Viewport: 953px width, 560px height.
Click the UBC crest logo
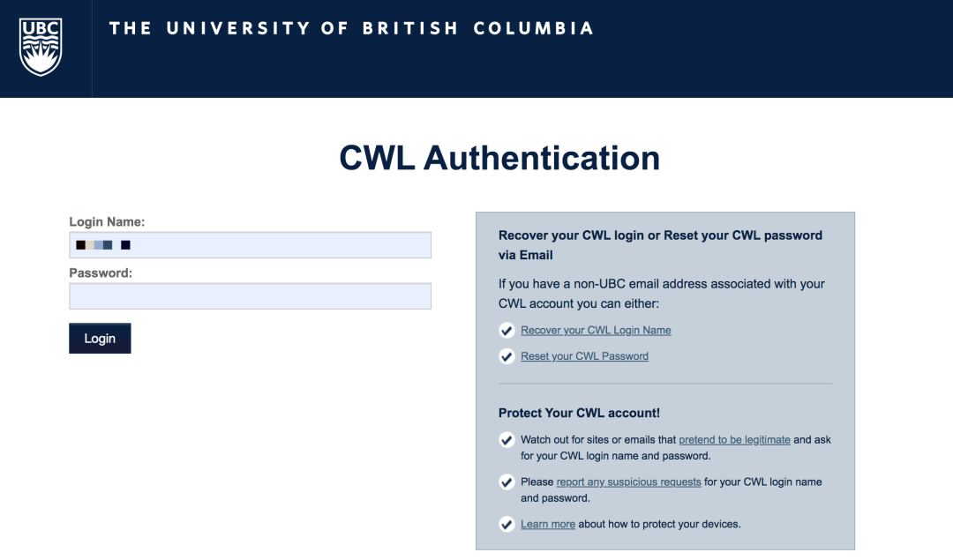point(41,46)
